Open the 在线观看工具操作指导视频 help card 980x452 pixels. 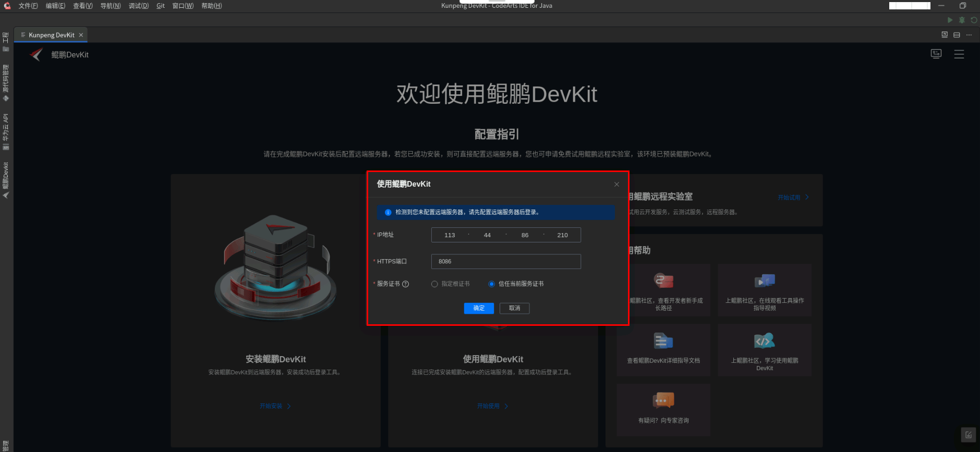[x=765, y=290]
